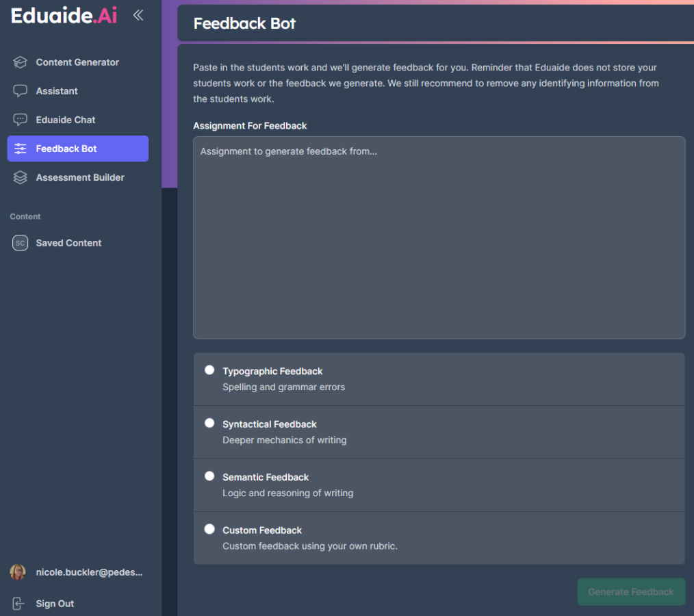Select Feedback Bot label in the sidebar
The height and width of the screenshot is (616, 694).
pyautogui.click(x=66, y=149)
